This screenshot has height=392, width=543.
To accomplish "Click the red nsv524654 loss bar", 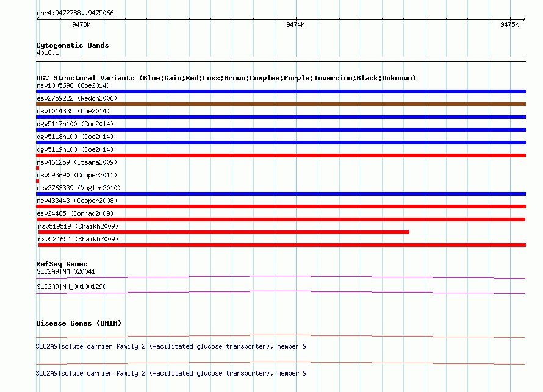I will [282, 245].
